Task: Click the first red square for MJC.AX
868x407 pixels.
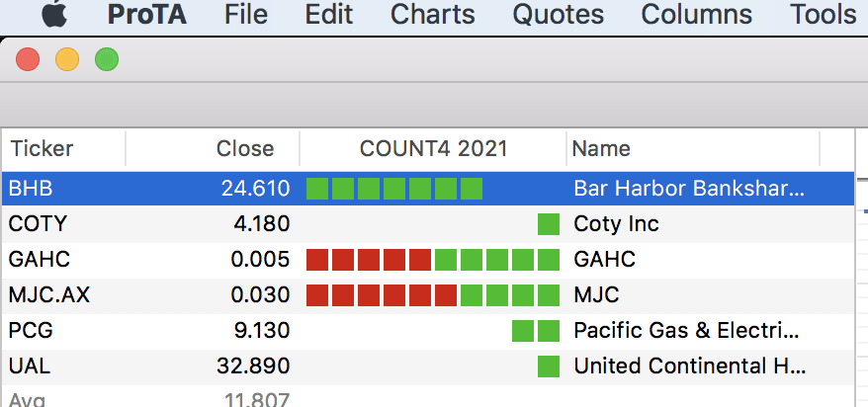Action: click(317, 295)
